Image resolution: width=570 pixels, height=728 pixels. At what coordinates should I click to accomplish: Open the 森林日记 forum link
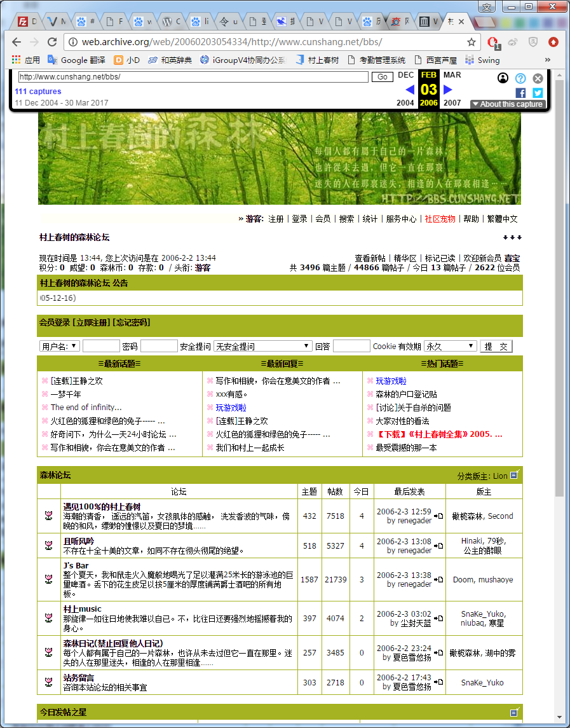[113, 643]
